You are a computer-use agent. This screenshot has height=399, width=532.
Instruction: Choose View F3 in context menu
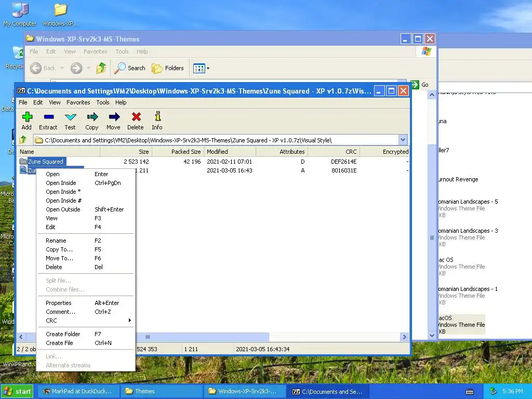click(86, 218)
